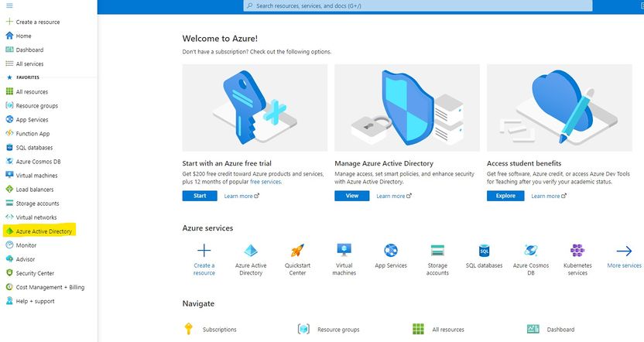Follow the free services link
Screen dimensions: 644x342
click(265, 182)
